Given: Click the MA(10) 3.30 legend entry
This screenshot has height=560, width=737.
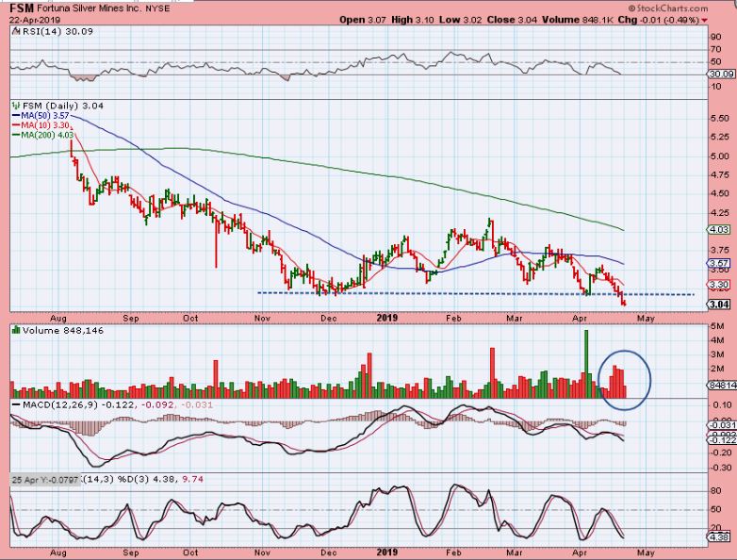Looking at the screenshot, I should [41, 125].
